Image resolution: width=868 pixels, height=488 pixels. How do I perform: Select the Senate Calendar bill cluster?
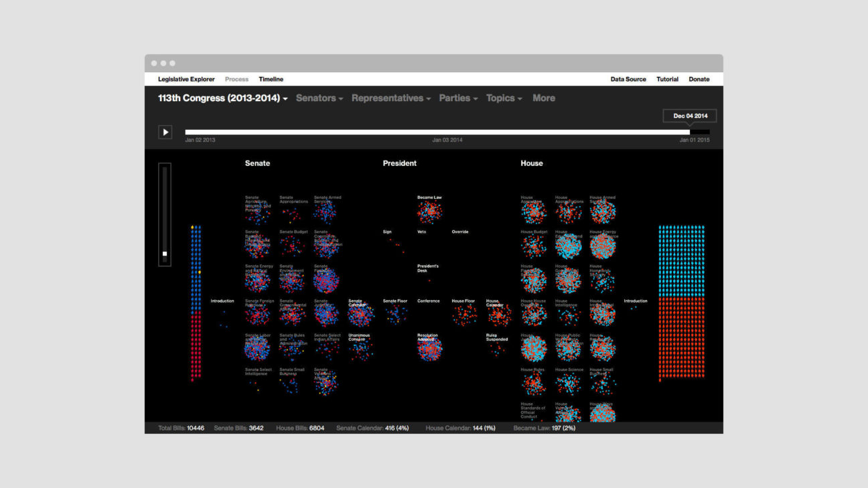pyautogui.click(x=360, y=315)
